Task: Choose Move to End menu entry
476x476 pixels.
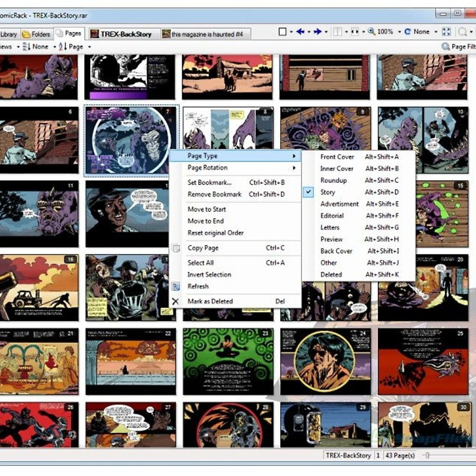Action: point(235,221)
